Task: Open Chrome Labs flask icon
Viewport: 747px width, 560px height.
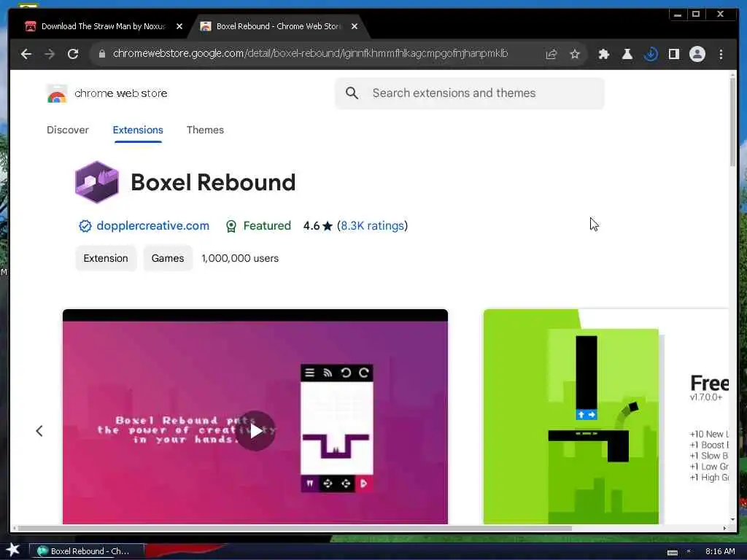Action: [627, 54]
